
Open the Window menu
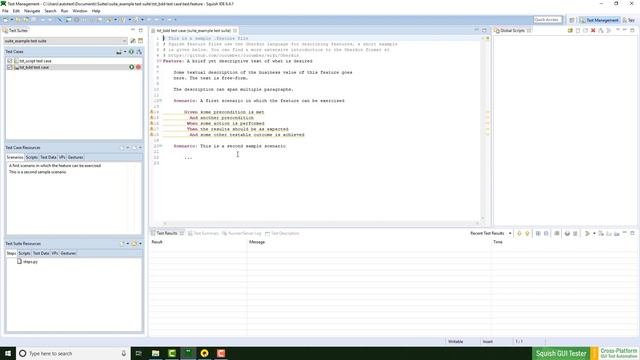pyautogui.click(x=80, y=11)
